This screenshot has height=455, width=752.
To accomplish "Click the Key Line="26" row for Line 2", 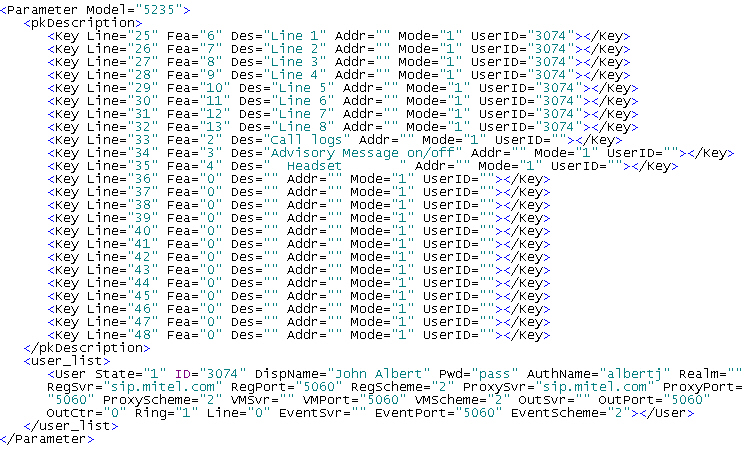I will tap(339, 49).
